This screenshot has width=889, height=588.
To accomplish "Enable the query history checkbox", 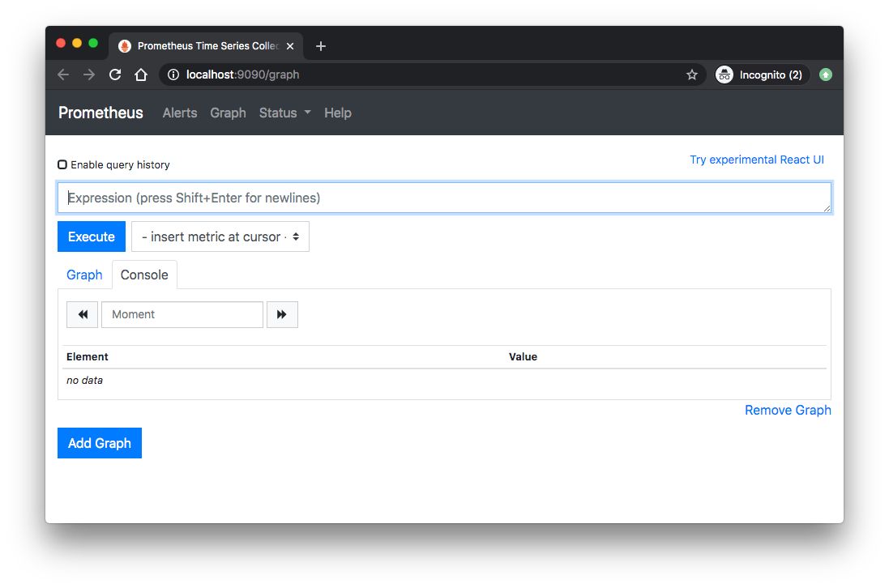I will point(62,164).
